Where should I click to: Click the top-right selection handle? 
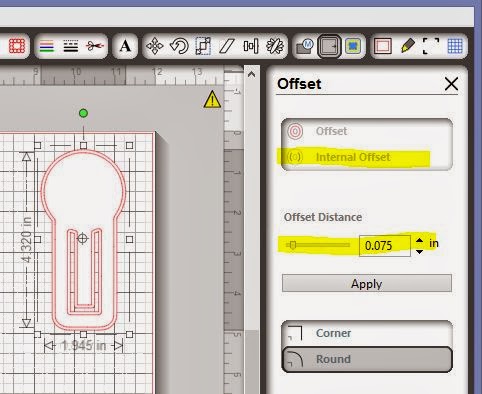click(x=130, y=145)
